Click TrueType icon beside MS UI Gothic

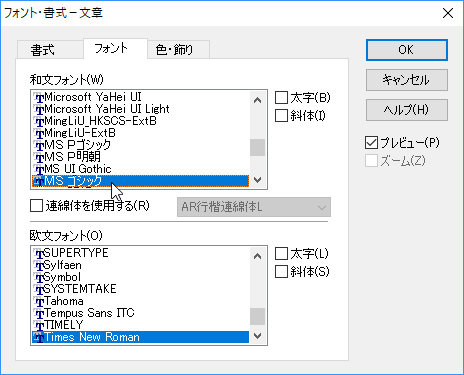[39, 170]
